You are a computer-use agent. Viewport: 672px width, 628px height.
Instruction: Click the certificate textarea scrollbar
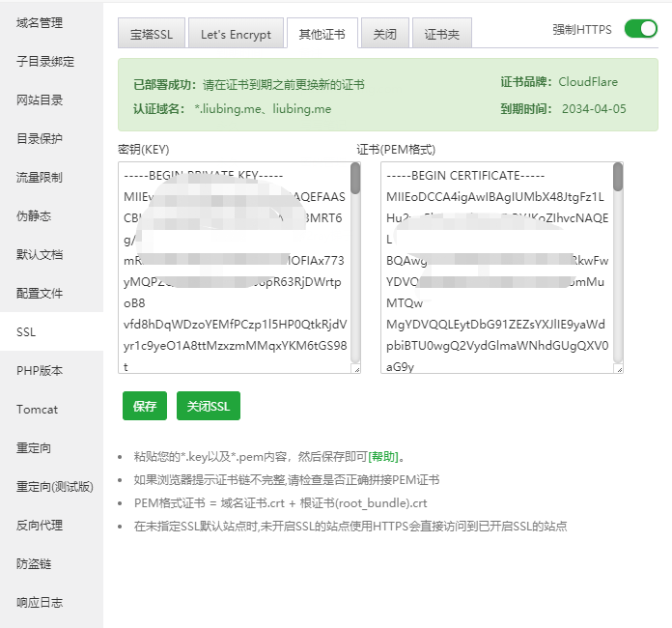tap(618, 177)
